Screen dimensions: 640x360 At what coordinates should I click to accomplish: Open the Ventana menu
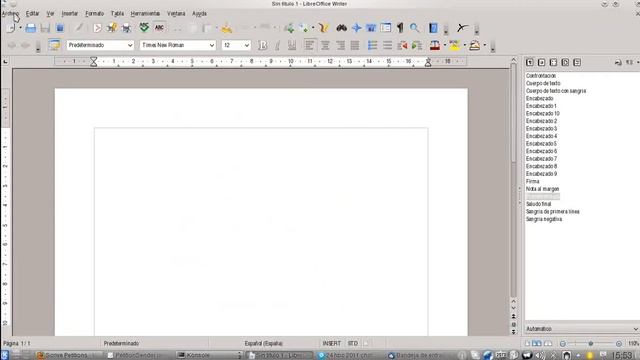click(176, 13)
